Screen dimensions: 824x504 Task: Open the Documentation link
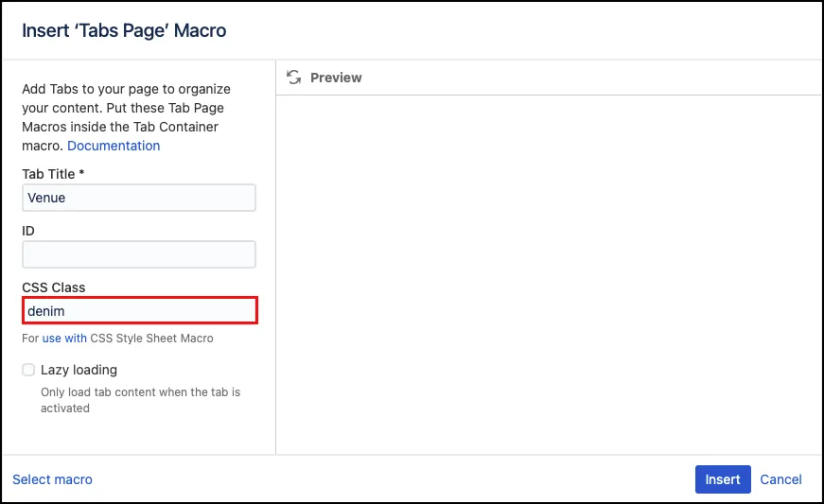[114, 146]
